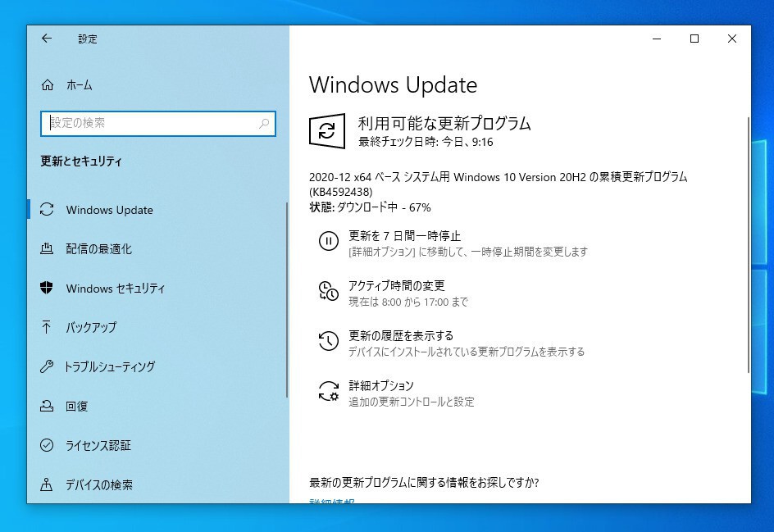Click the Windows Update page title
774x532 pixels.
(393, 85)
